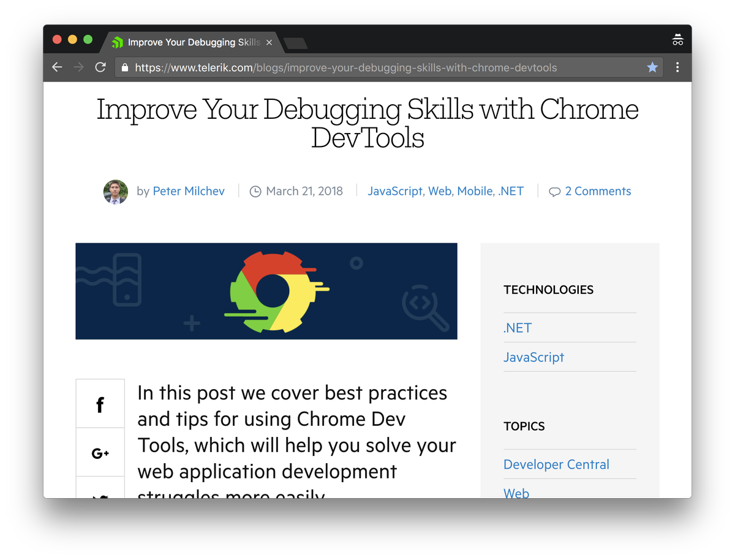Open the Web topic link
The height and width of the screenshot is (560, 735).
(x=516, y=493)
